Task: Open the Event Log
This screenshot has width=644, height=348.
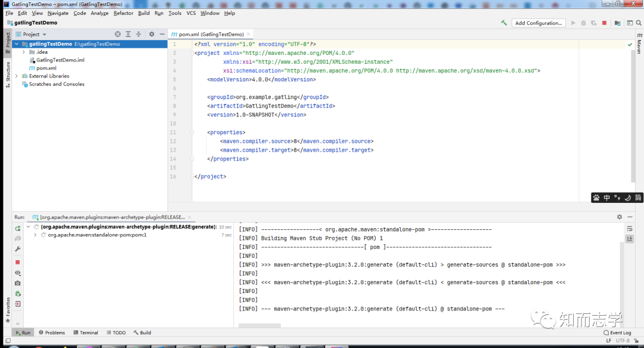Action: [x=617, y=332]
